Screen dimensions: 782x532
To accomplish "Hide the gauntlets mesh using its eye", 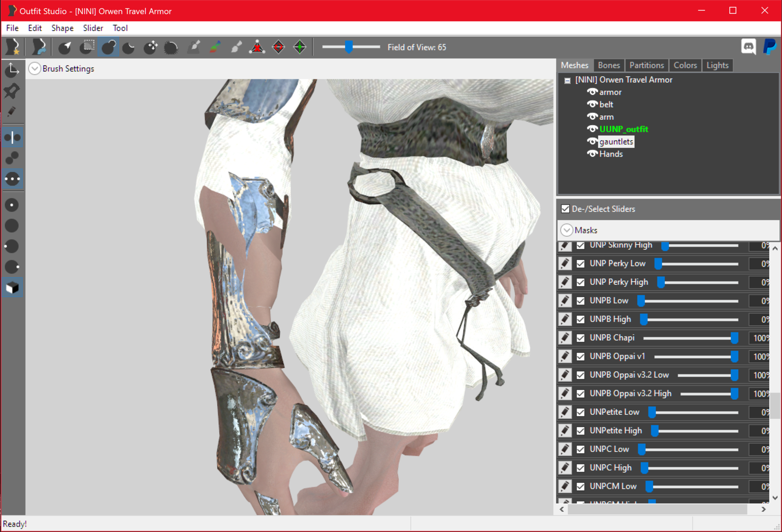I will [592, 142].
